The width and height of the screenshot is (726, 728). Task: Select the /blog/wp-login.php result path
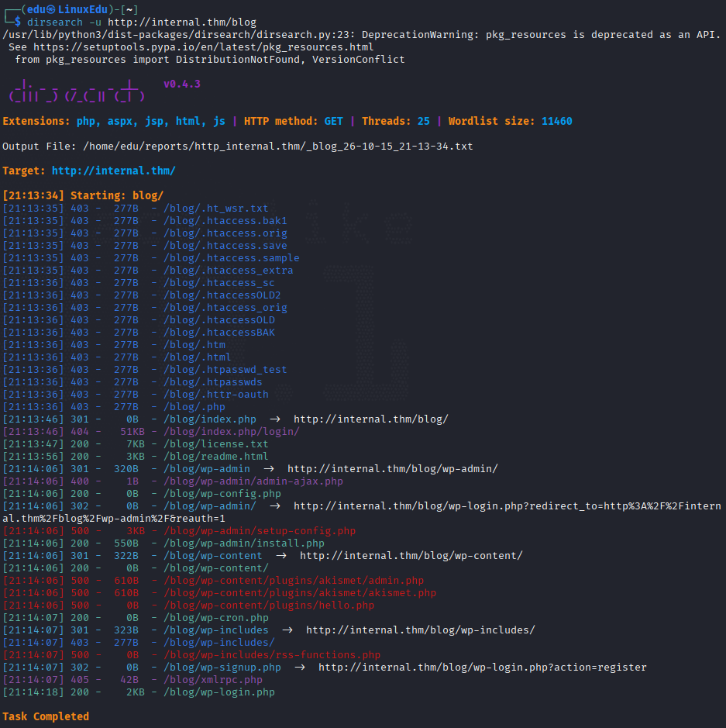219,692
